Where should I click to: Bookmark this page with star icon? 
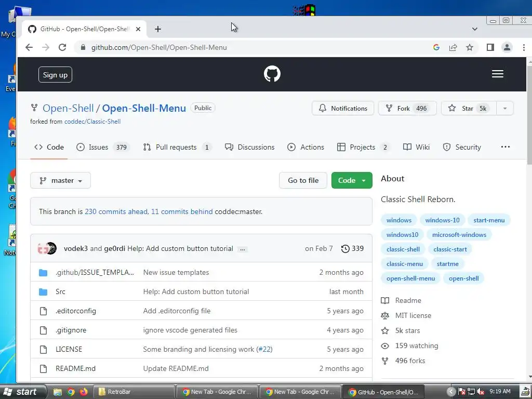pyautogui.click(x=470, y=47)
